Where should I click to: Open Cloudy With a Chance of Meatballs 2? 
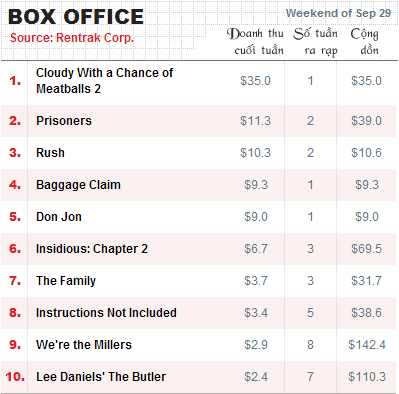click(104, 81)
